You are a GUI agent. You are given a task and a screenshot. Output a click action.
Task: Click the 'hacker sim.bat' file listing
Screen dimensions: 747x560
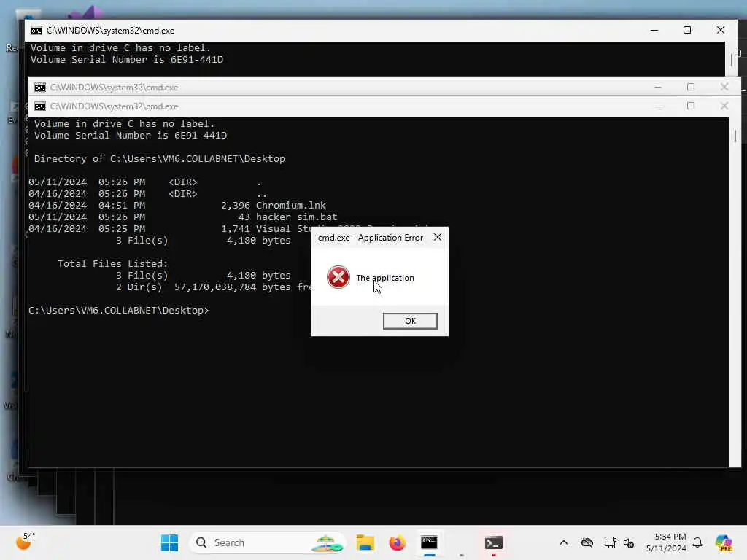tap(296, 217)
